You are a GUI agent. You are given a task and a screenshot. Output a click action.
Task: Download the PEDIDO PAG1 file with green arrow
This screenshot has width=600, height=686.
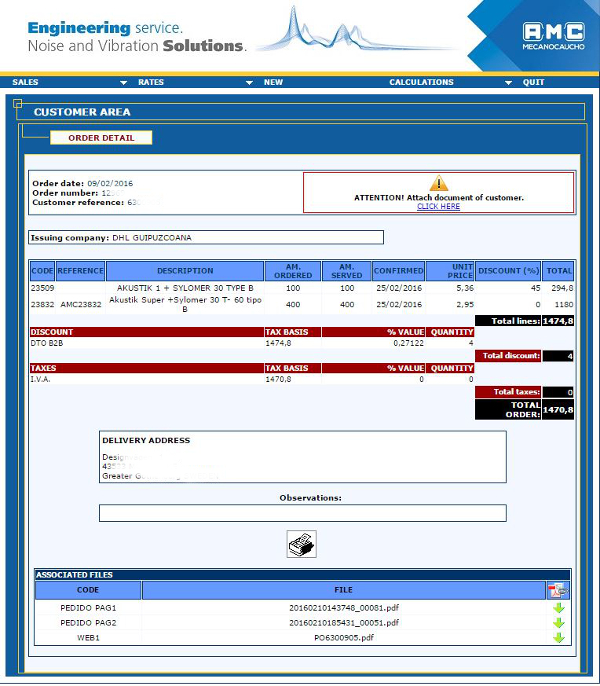(x=559, y=608)
